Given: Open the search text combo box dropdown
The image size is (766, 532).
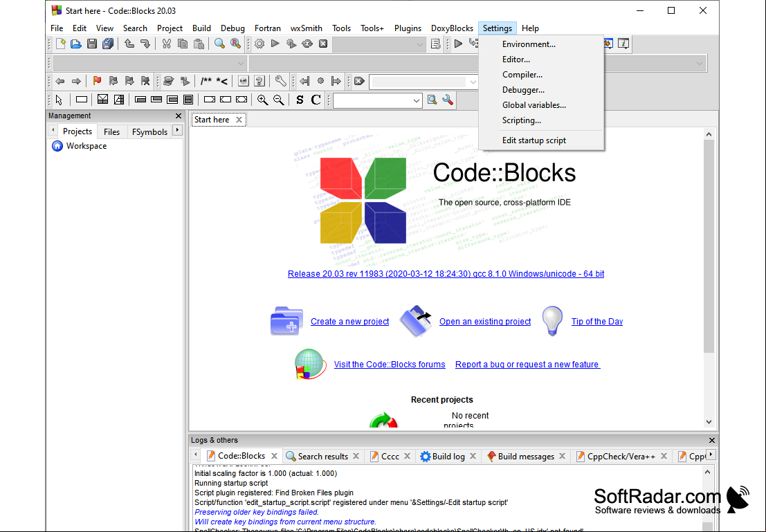Looking at the screenshot, I should 473,82.
